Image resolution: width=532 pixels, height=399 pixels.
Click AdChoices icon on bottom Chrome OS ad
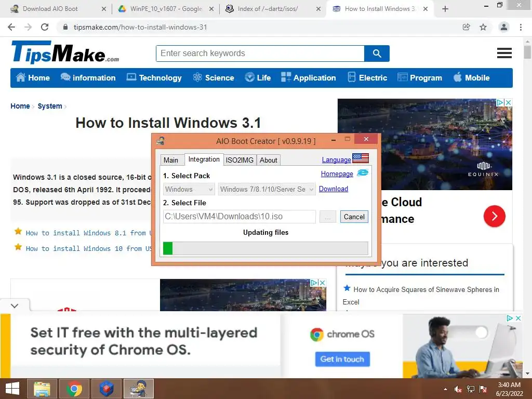510,318
